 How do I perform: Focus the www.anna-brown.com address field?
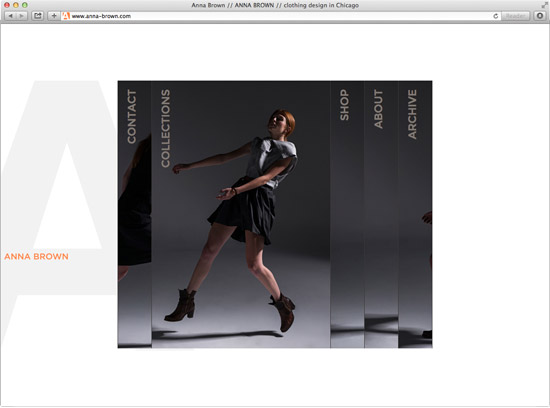pyautogui.click(x=281, y=16)
